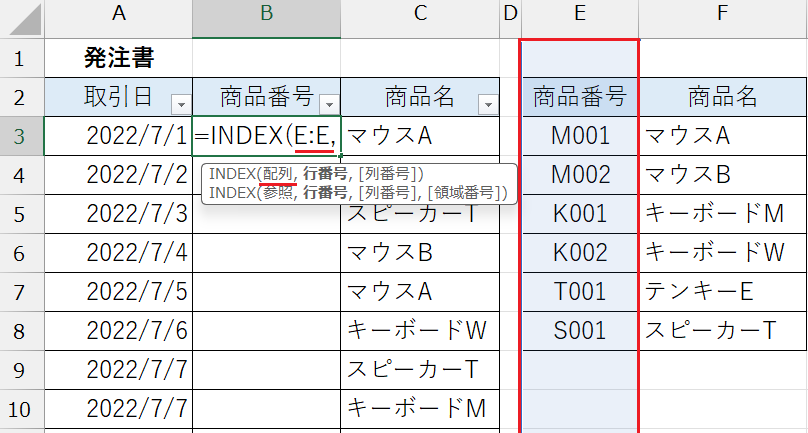Open the 商品名 filter dropdown in column C
The image size is (808, 433).
pyautogui.click(x=487, y=103)
